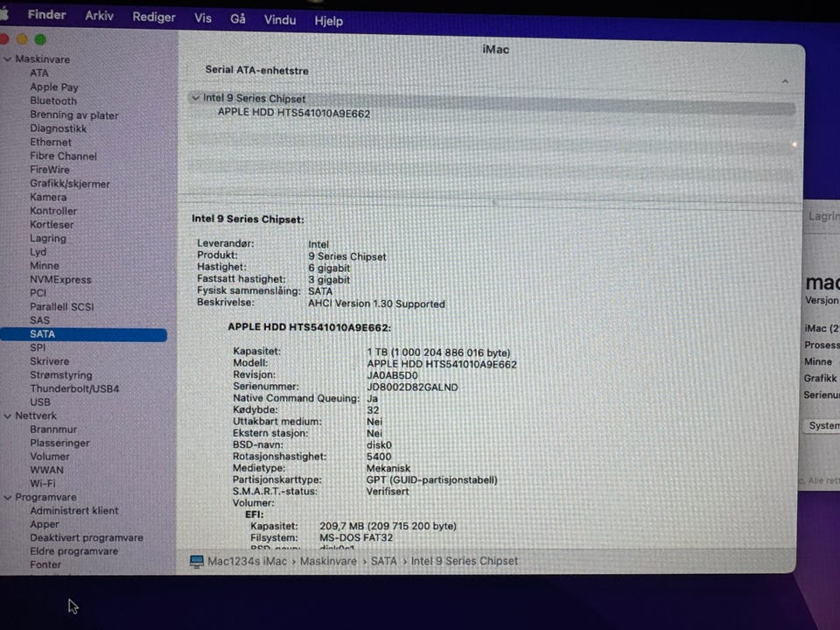Select Ethernet in the sidebar
840x630 pixels.
[x=51, y=142]
